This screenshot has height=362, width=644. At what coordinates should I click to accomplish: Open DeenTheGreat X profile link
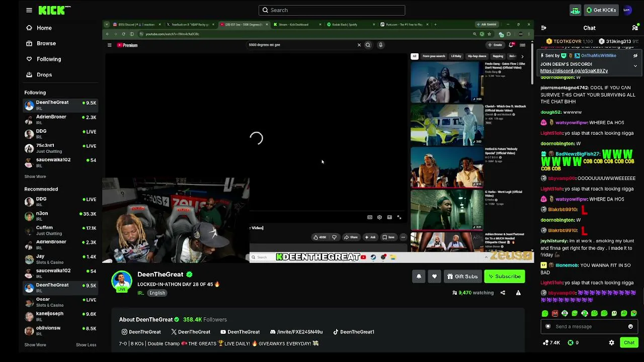coord(191,332)
